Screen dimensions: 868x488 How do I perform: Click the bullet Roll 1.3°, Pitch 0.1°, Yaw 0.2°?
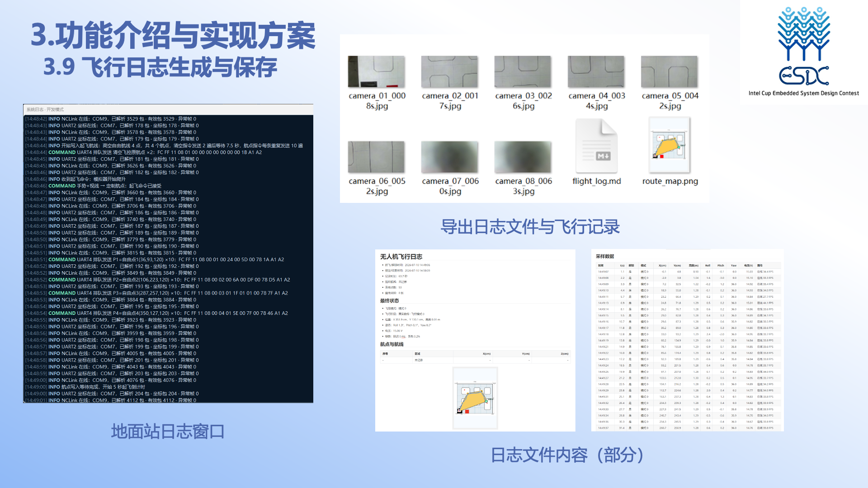click(408, 325)
